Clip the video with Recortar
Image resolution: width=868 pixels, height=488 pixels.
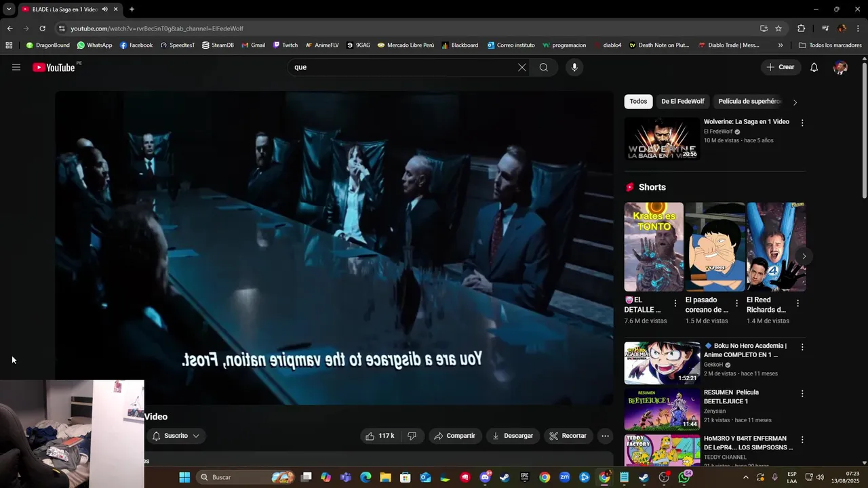(568, 436)
